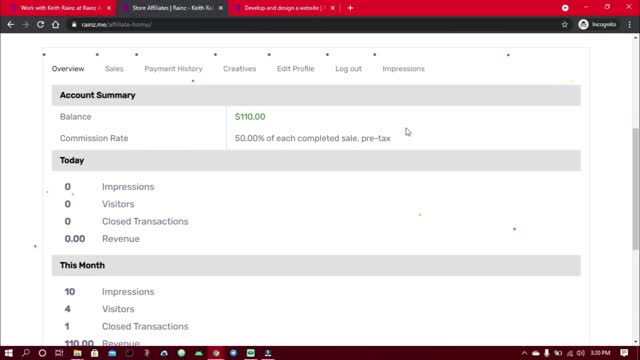Viewport: 640px width, 360px height.
Task: Open Cortana from the taskbar
Action: click(42, 353)
